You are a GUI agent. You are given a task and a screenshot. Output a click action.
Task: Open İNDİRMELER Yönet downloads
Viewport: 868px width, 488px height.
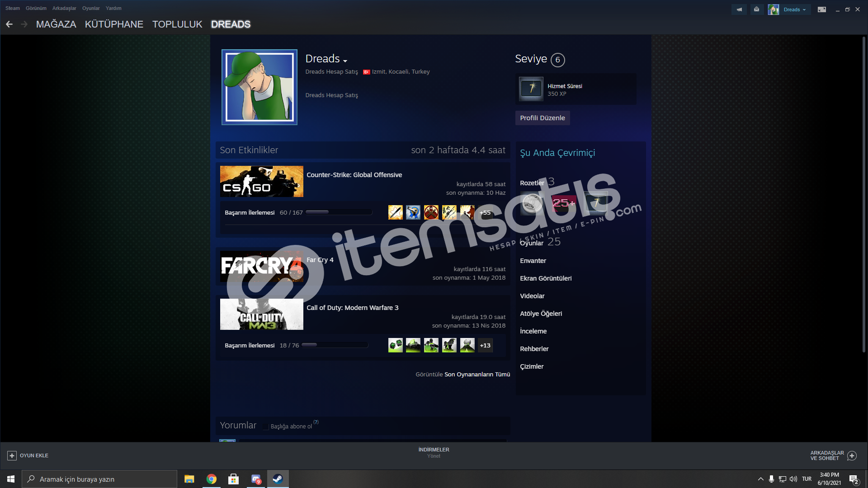tap(434, 453)
